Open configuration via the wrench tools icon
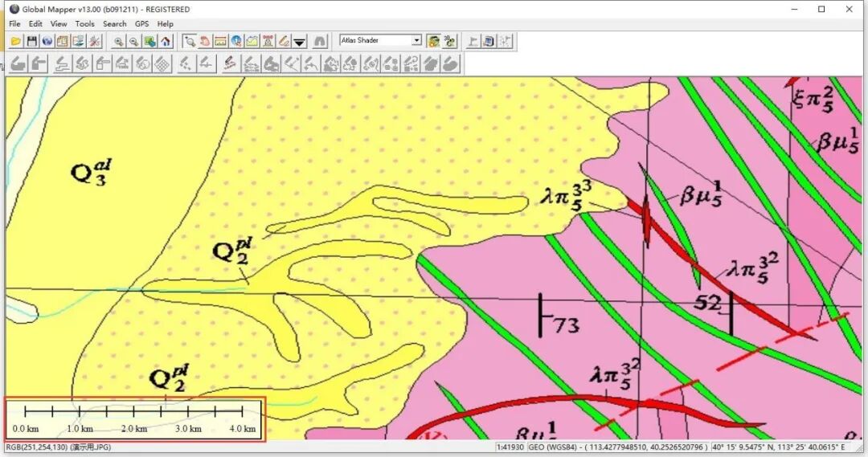This screenshot has width=868, height=457. click(x=95, y=41)
